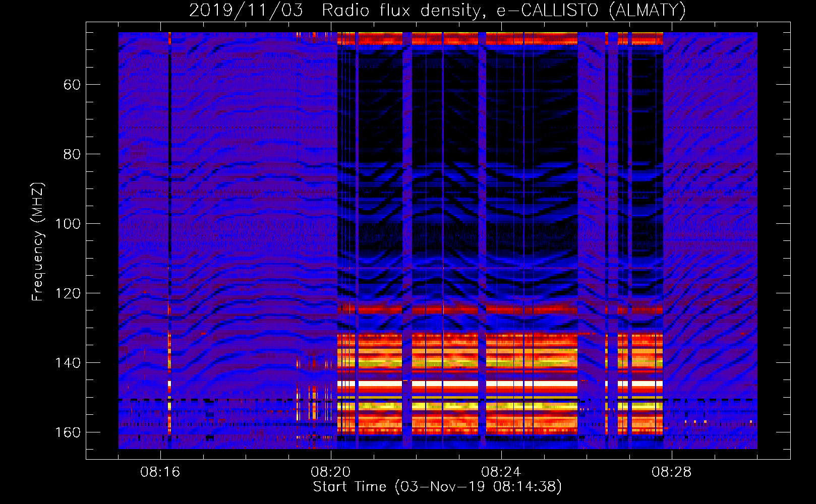Click the 08:16 time tick label
Image resolution: width=816 pixels, height=504 pixels.
coord(160,472)
